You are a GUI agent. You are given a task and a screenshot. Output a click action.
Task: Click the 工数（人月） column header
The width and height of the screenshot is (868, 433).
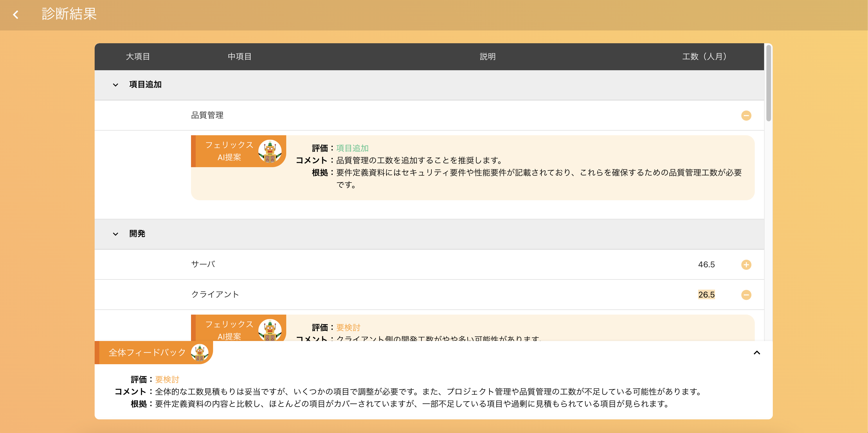pos(704,57)
